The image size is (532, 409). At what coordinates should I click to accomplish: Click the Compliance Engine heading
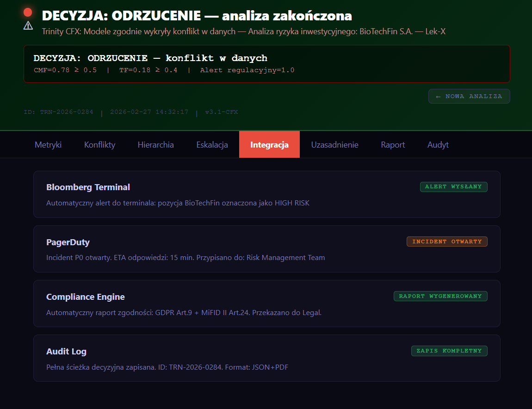pos(86,297)
